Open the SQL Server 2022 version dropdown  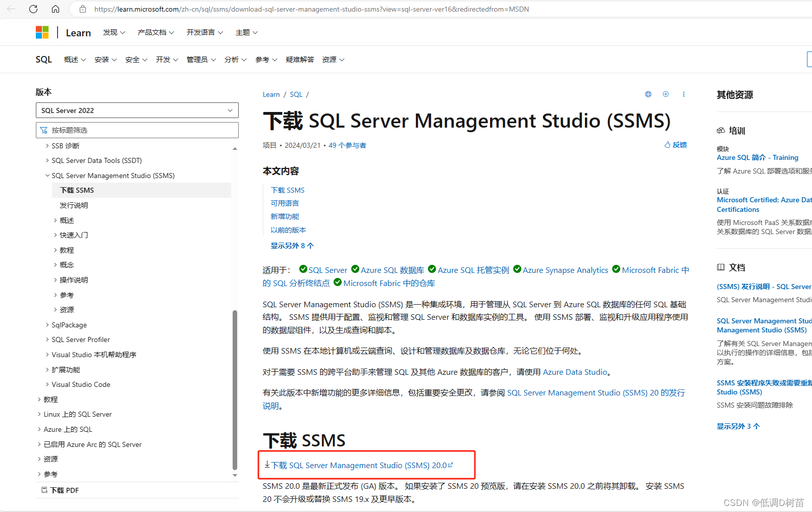(x=137, y=110)
